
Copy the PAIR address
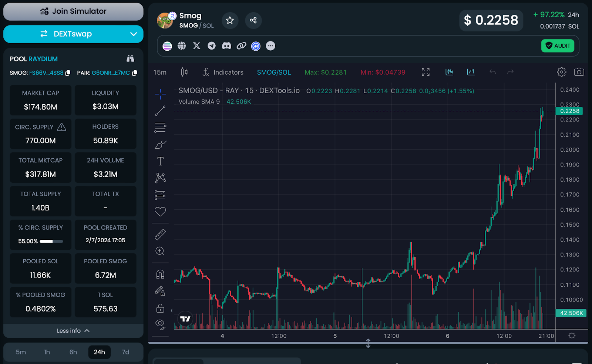click(x=135, y=73)
